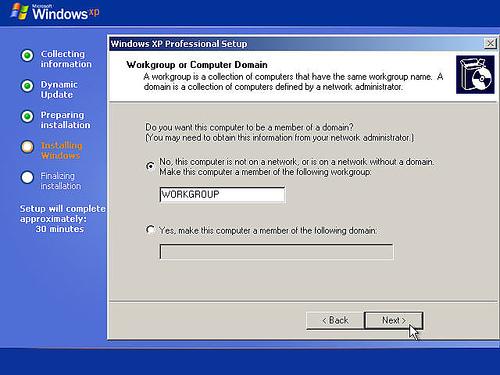Click the WORKGROUP name text field
Screen dimensions: 500x375
click(x=222, y=194)
